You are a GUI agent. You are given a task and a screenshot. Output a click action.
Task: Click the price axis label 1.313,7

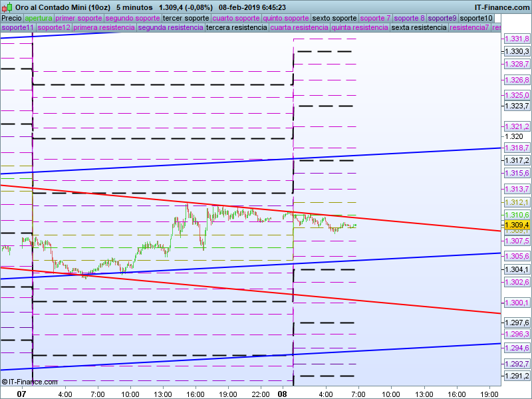(x=517, y=189)
